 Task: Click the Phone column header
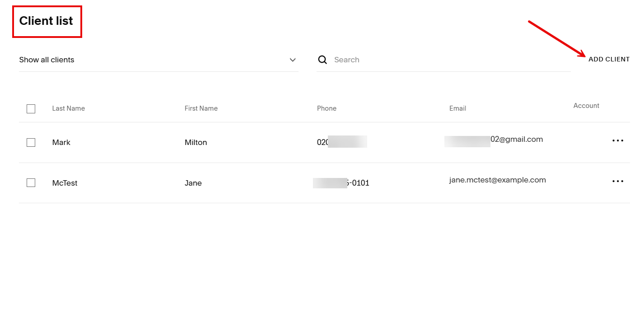[x=326, y=108]
